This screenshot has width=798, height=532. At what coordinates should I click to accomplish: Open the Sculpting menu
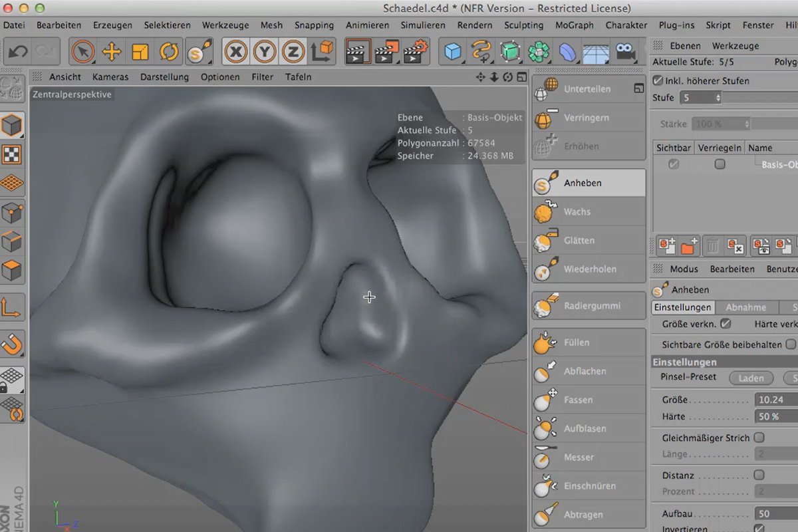(x=523, y=25)
